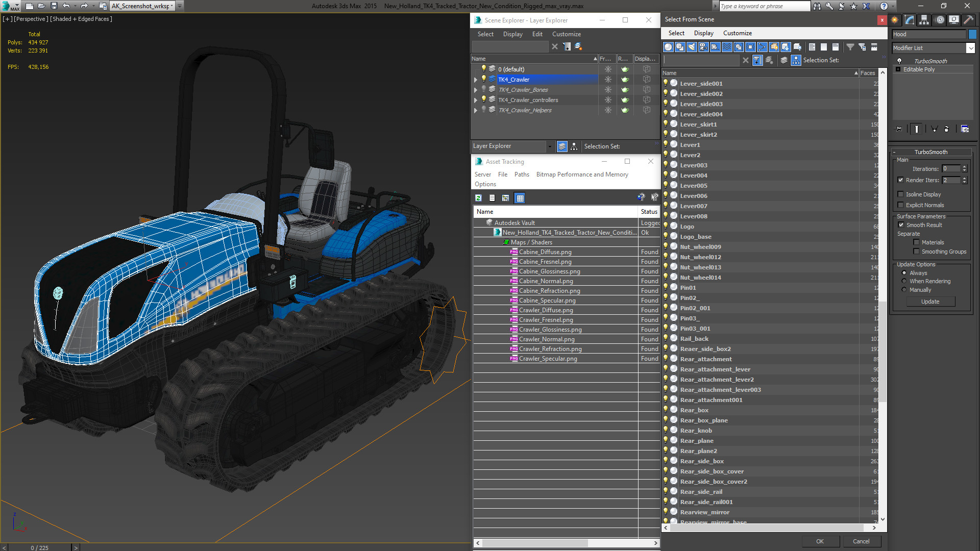This screenshot has width=980, height=551.
Task: Enable Separate by Materials checkbox
Action: pos(916,242)
